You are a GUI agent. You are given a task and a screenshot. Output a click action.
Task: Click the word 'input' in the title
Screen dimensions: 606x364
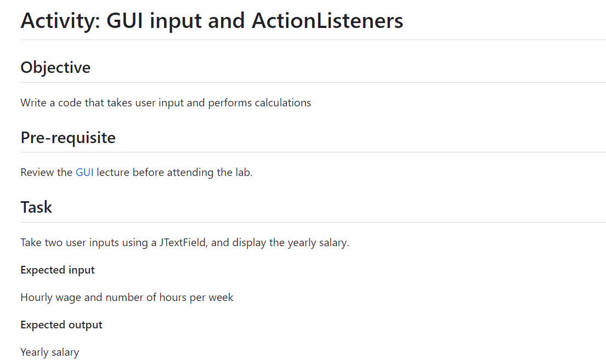pos(175,21)
